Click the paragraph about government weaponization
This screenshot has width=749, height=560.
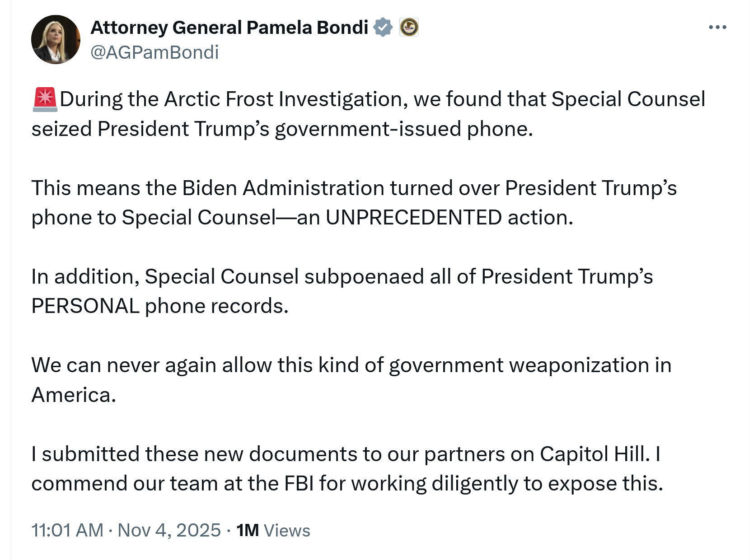[351, 380]
